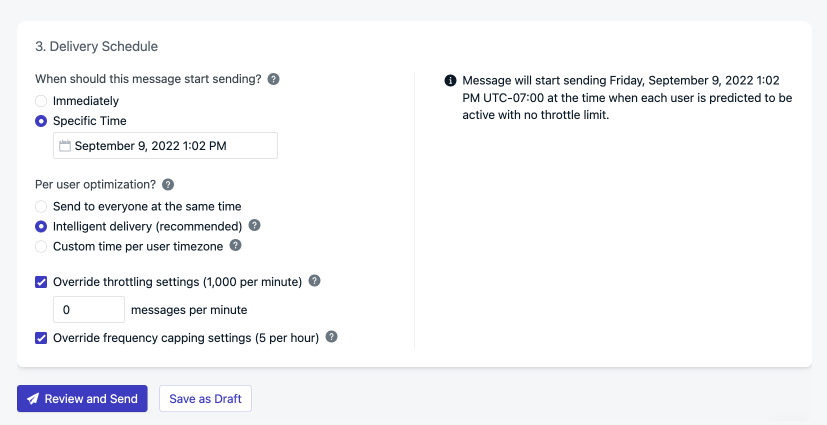This screenshot has height=425, width=827.
Task: Toggle Override frequency capping settings checkbox
Action: click(x=41, y=338)
